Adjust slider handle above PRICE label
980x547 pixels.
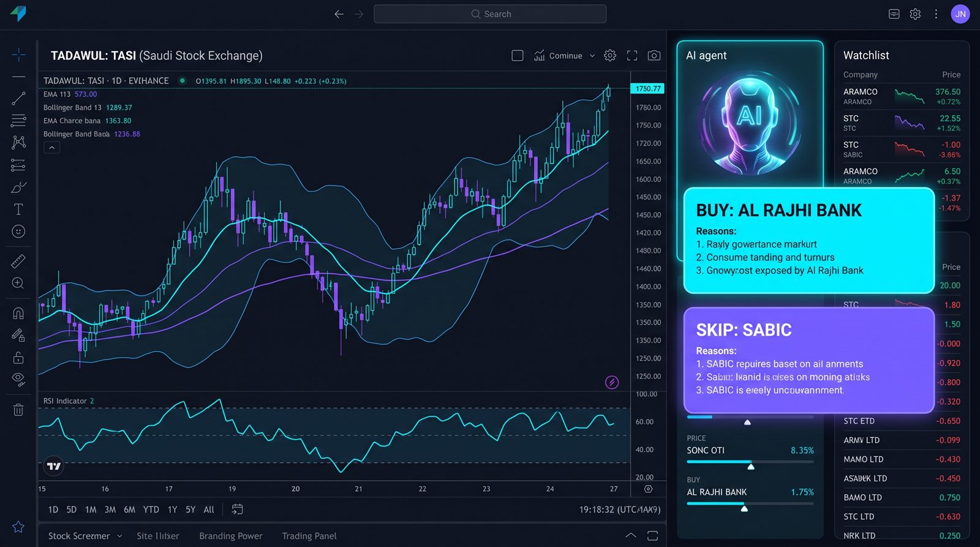pyautogui.click(x=747, y=422)
